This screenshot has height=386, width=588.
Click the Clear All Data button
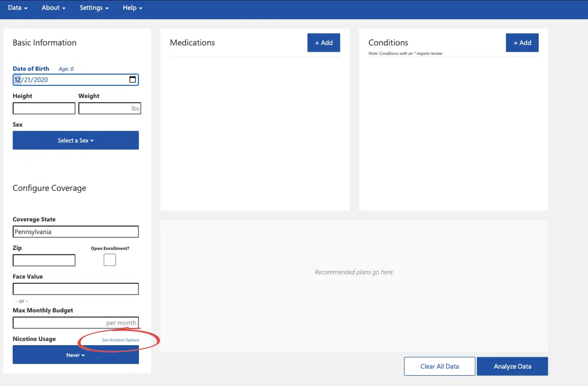pos(439,366)
